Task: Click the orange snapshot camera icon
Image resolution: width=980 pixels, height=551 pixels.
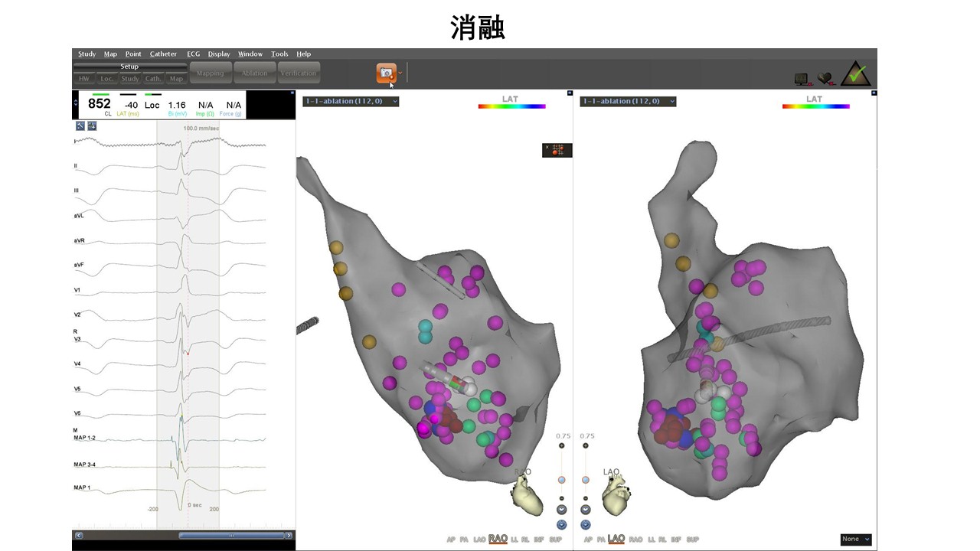Action: pos(387,73)
